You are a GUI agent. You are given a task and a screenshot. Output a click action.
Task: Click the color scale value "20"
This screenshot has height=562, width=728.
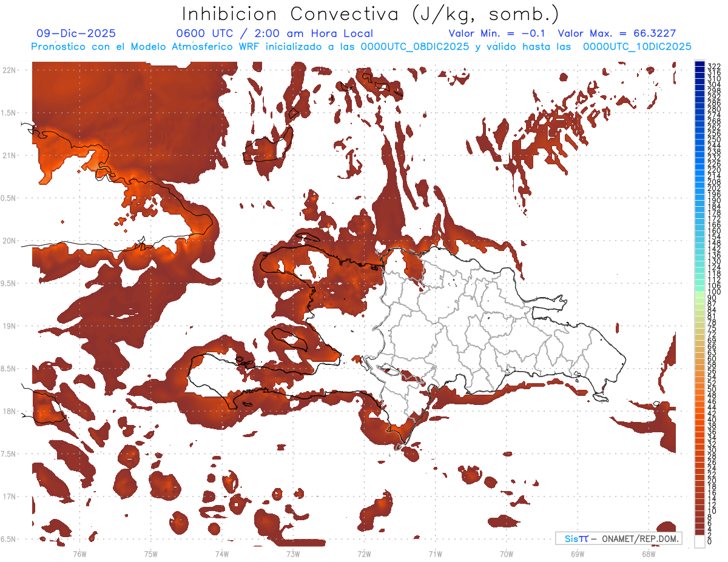click(x=712, y=480)
